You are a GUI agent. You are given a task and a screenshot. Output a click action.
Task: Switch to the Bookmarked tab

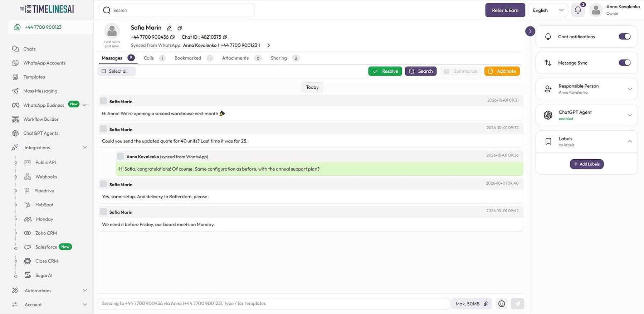click(x=194, y=58)
